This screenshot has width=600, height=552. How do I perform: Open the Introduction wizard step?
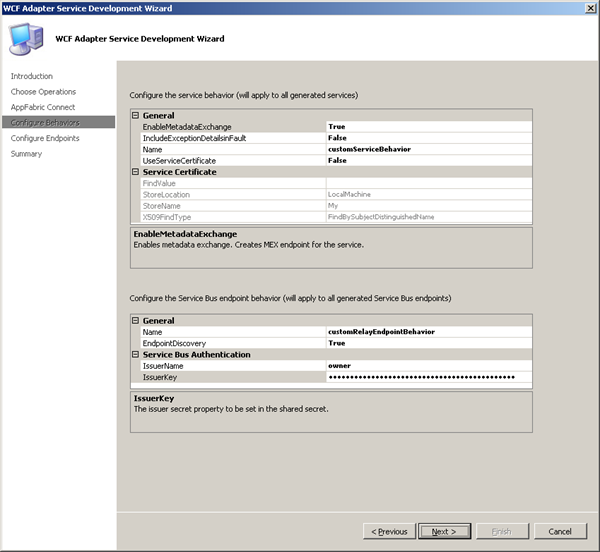pos(32,76)
